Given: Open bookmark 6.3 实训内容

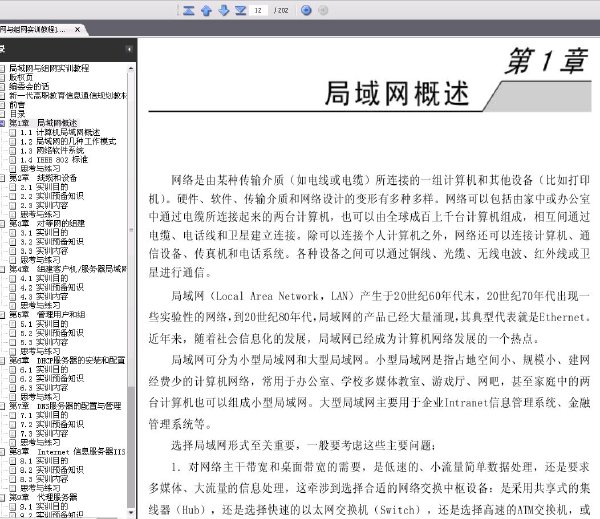Looking at the screenshot, I should (44, 388).
